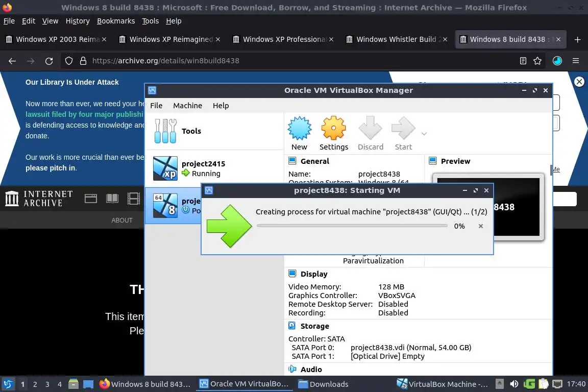
Task: Click the Starting VM progress bar
Action: click(352, 226)
